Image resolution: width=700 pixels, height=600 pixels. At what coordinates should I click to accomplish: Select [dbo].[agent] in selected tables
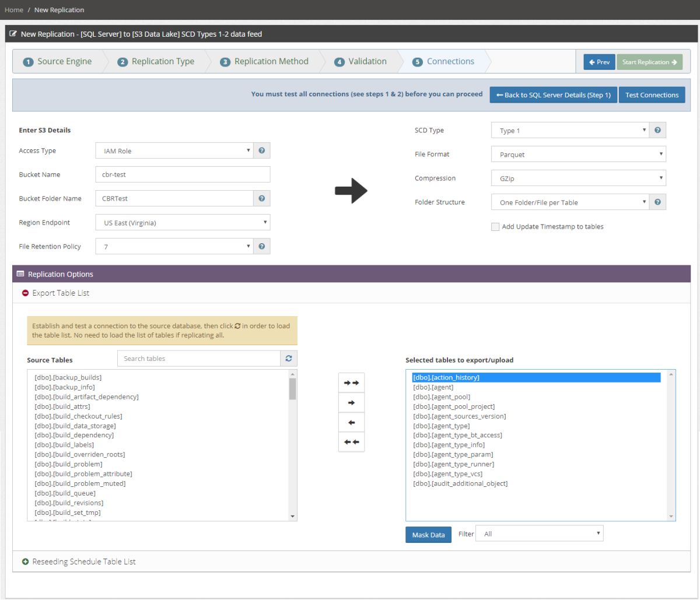[433, 387]
